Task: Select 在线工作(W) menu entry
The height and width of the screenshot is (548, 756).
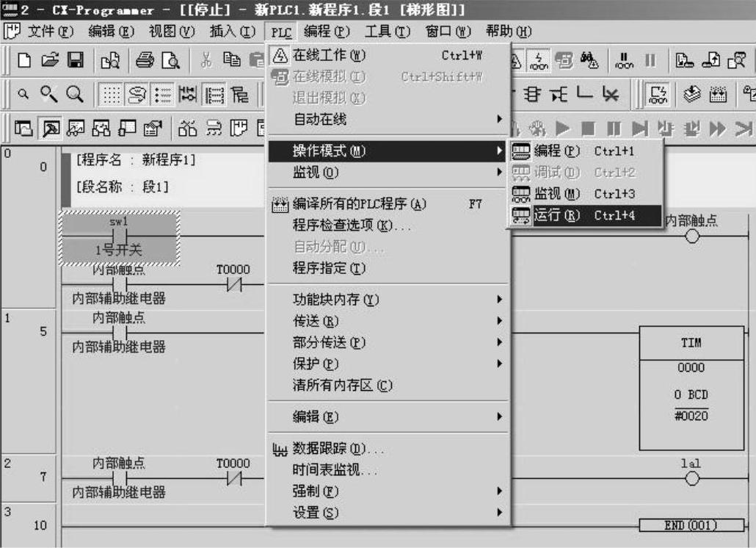Action: pos(388,55)
